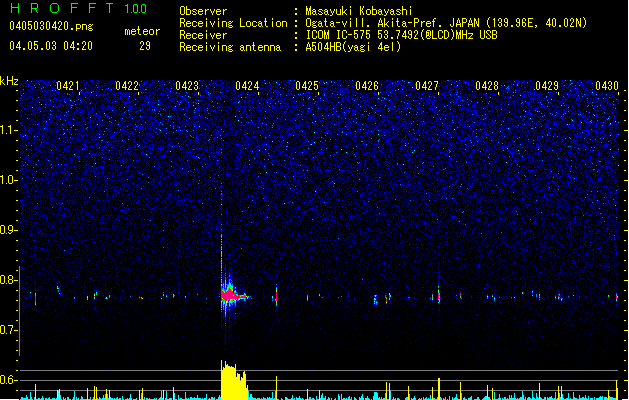Click the observer name Masayuki Kobayashi
This screenshot has height=400, width=629.
tap(359, 11)
